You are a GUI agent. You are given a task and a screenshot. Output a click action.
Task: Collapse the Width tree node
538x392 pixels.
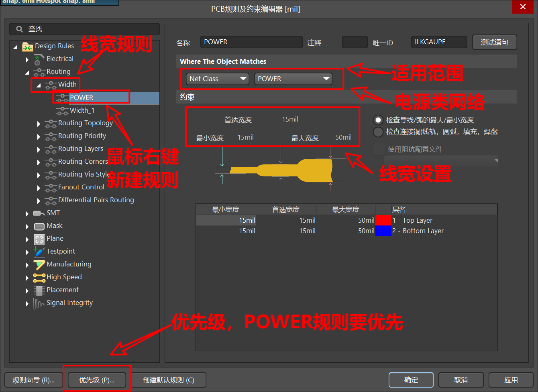[39, 85]
